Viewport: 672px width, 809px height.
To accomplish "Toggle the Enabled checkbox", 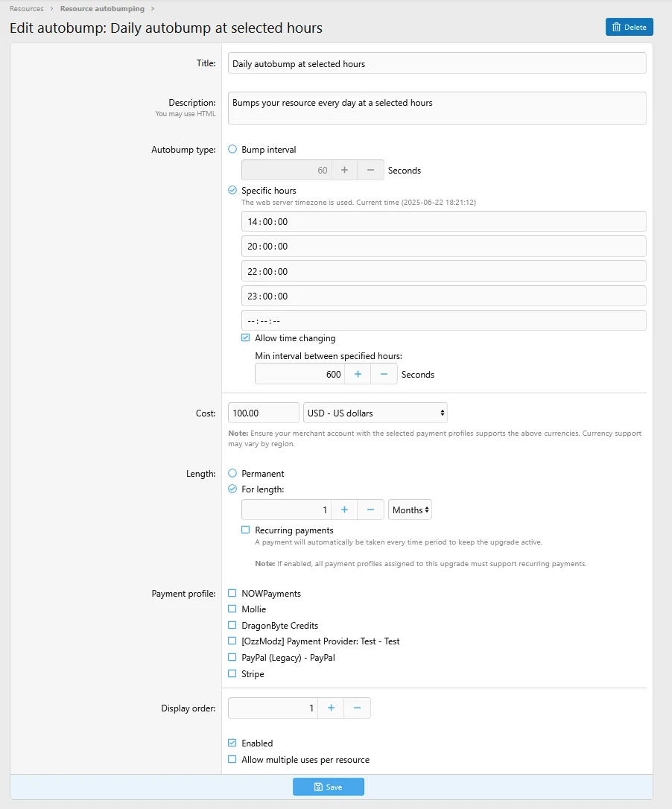I will coord(232,743).
